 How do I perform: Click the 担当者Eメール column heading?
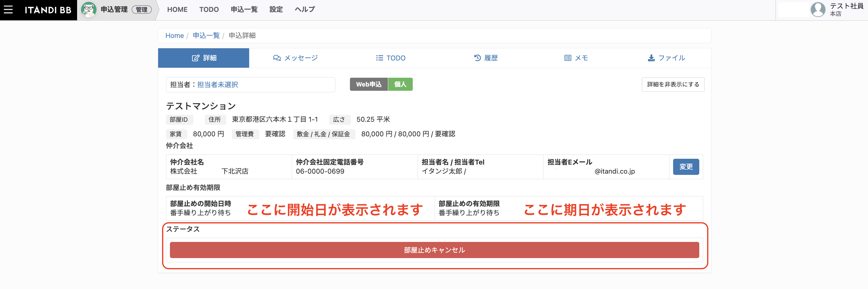click(570, 162)
